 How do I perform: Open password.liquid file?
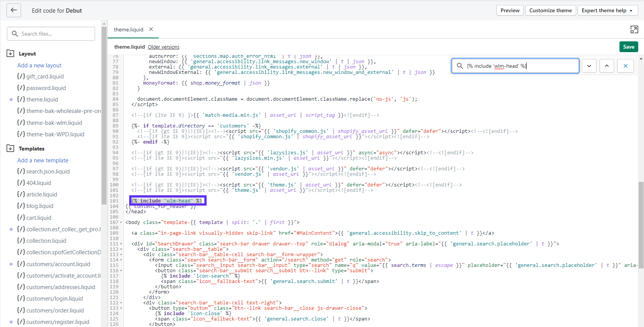point(41,88)
